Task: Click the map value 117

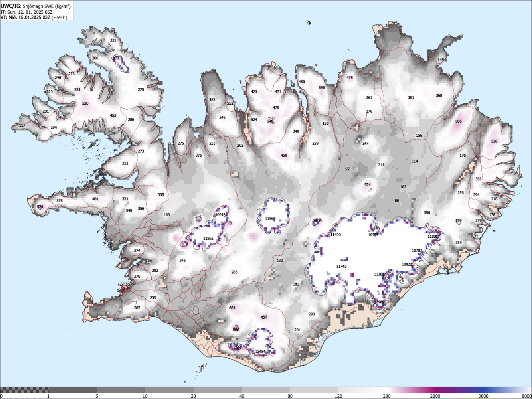Action: coord(22,126)
